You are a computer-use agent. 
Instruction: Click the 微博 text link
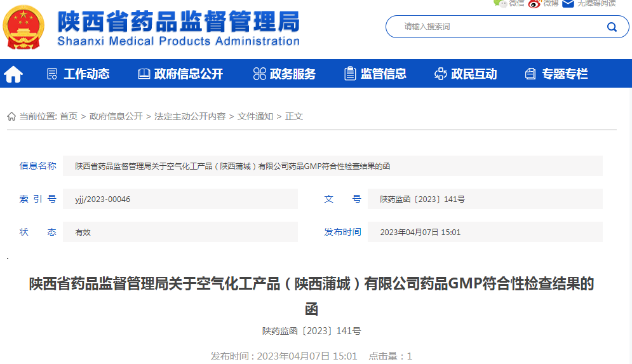[551, 3]
